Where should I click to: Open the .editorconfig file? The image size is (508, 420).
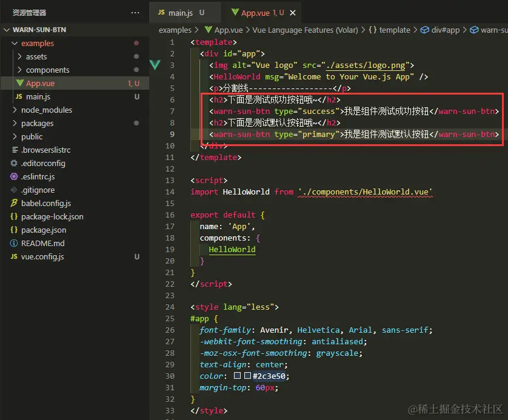point(75,163)
